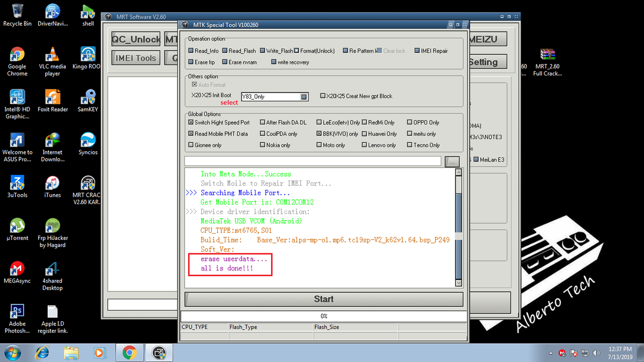This screenshot has height=362, width=644.
Task: Check the Write_Flash operation option
Action: point(263,51)
